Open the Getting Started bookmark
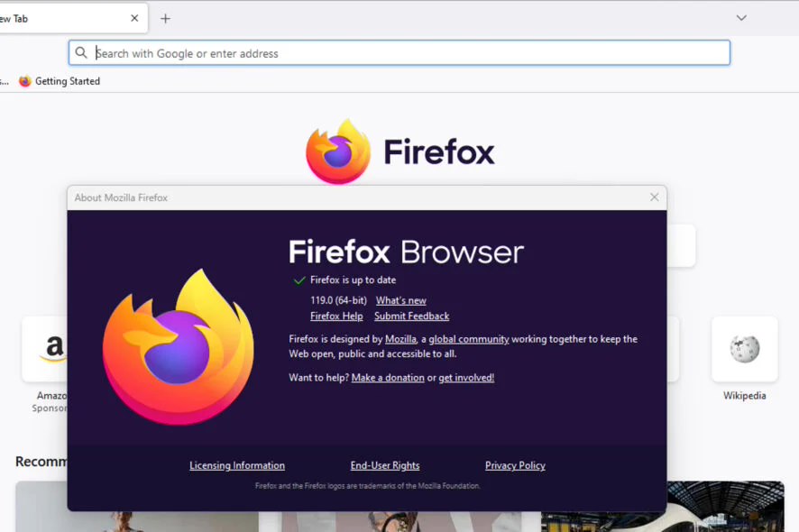 coord(60,81)
